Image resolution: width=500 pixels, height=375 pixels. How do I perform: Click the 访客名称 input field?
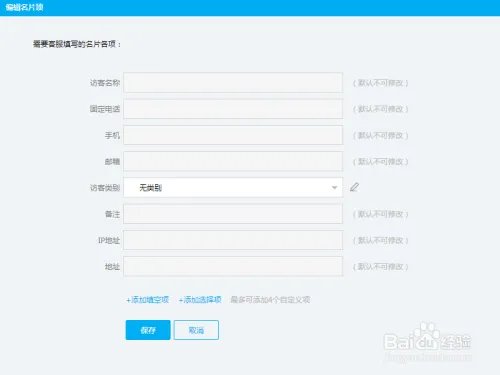[233, 83]
